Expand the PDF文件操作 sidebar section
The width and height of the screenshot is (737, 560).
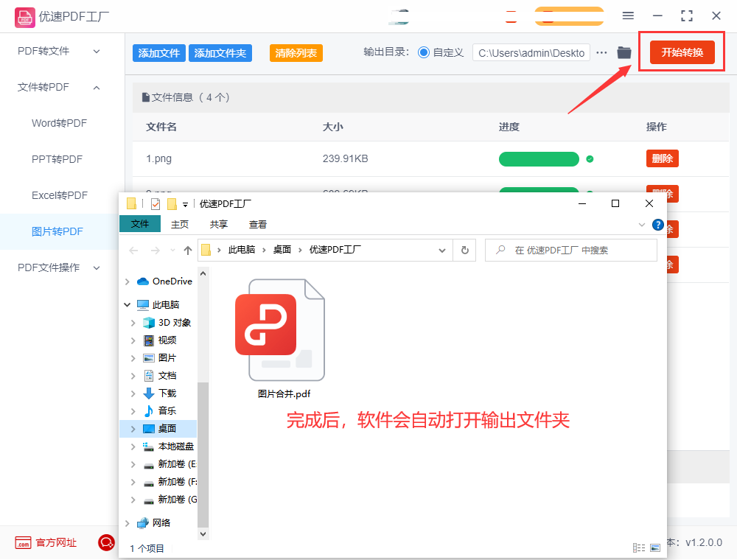coord(97,267)
